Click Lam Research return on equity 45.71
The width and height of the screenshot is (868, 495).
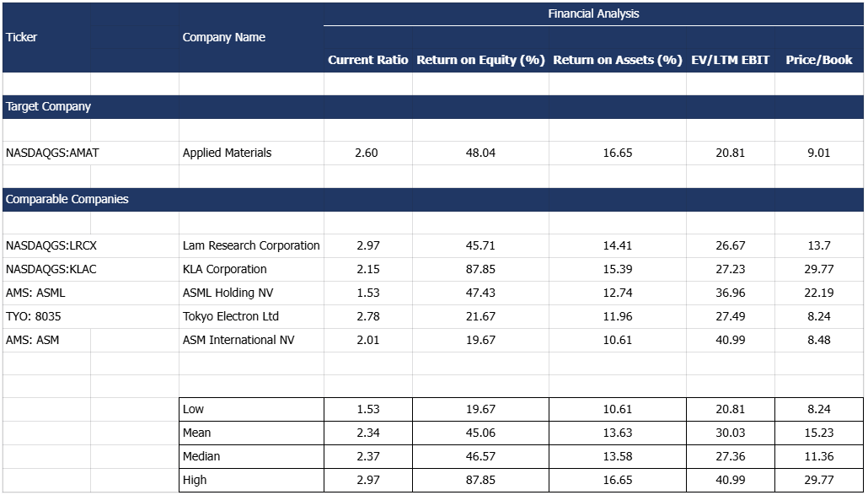(x=480, y=245)
